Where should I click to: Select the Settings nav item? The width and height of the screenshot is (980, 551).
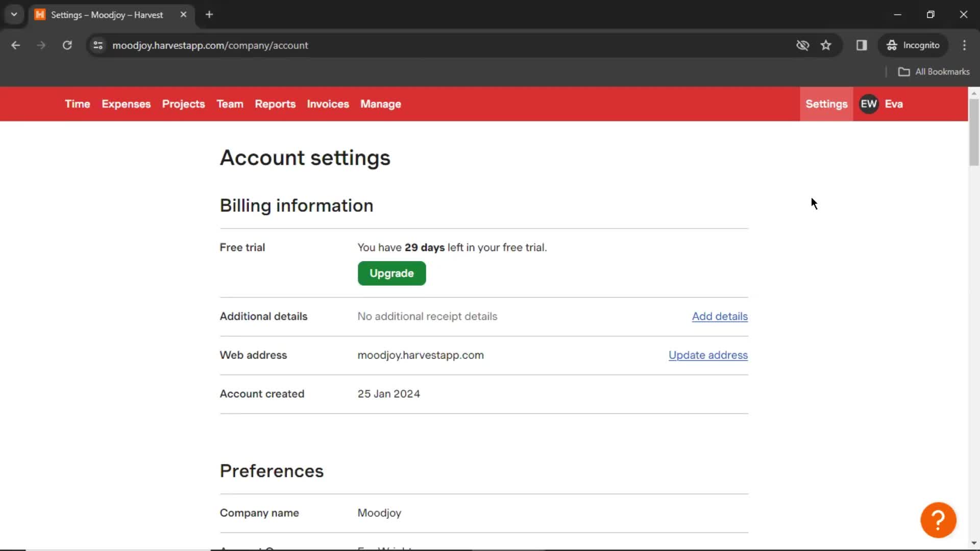coord(826,104)
